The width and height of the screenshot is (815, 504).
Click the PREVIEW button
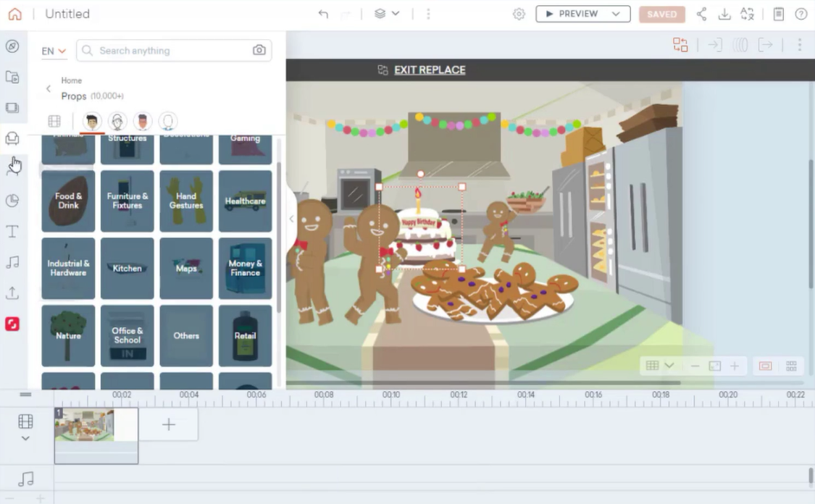572,14
